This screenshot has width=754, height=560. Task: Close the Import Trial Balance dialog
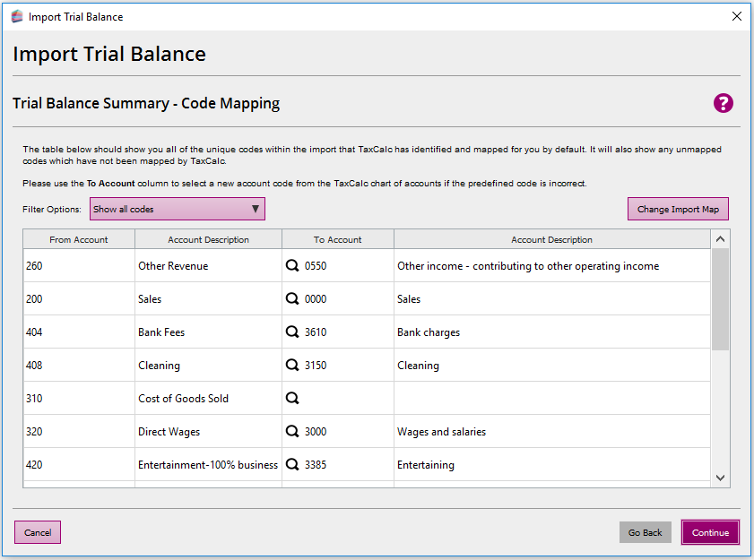[736, 16]
